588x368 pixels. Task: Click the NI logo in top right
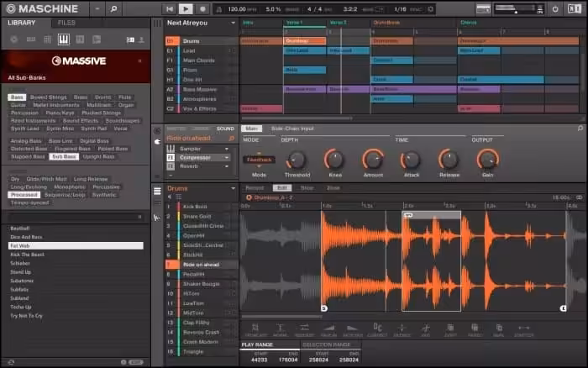coord(574,8)
